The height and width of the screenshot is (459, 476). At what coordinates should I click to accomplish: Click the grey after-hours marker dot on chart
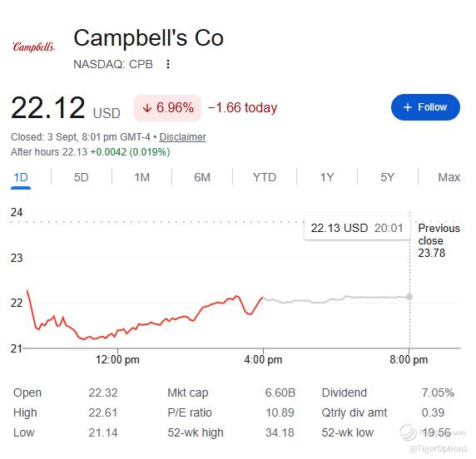click(x=409, y=297)
